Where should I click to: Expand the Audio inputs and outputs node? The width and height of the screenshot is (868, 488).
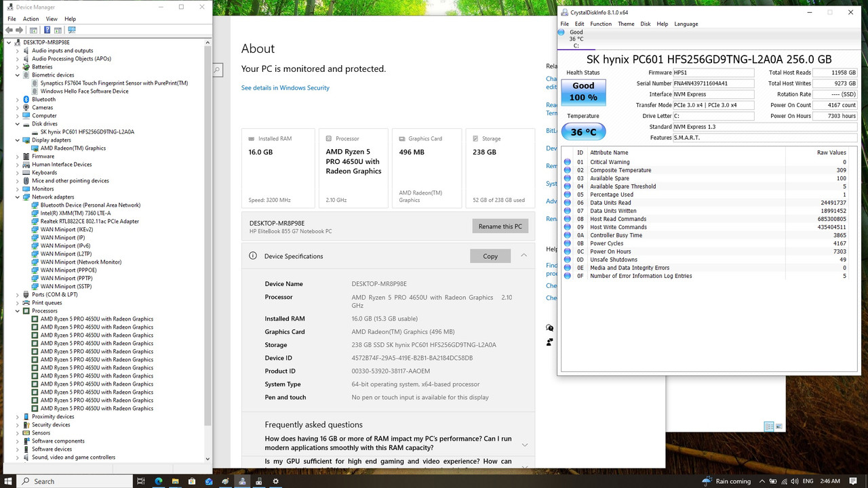click(x=17, y=51)
